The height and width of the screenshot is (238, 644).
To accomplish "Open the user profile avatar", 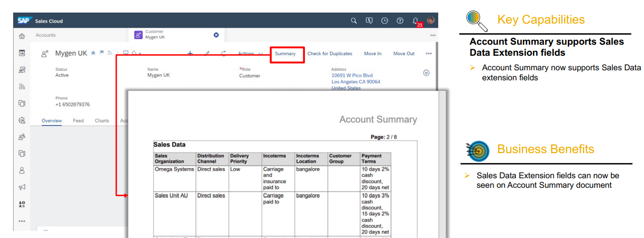I will click(431, 21).
